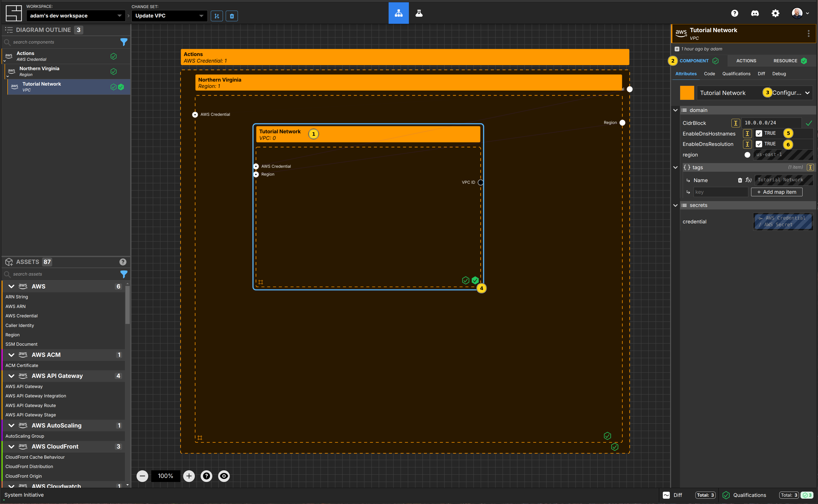The height and width of the screenshot is (504, 818).
Task: Switch to the ACTIONS tab
Action: click(746, 61)
